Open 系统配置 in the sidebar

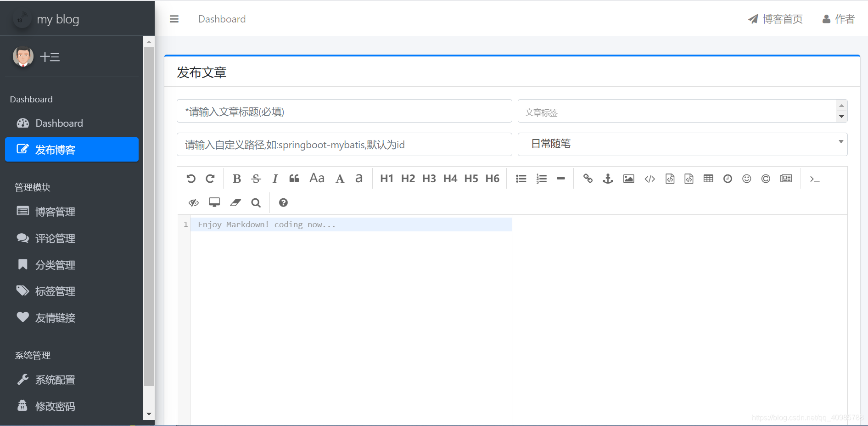(72, 380)
